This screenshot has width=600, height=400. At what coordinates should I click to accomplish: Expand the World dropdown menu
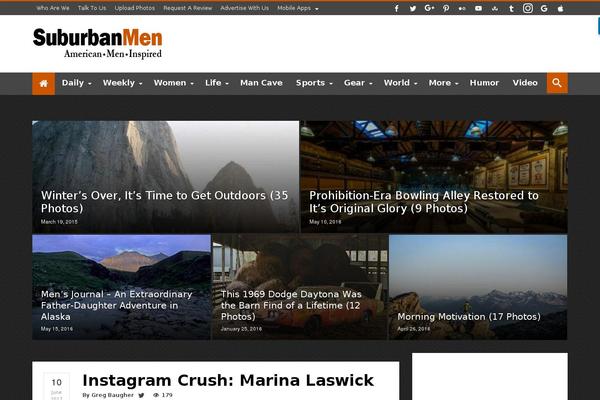pyautogui.click(x=400, y=83)
